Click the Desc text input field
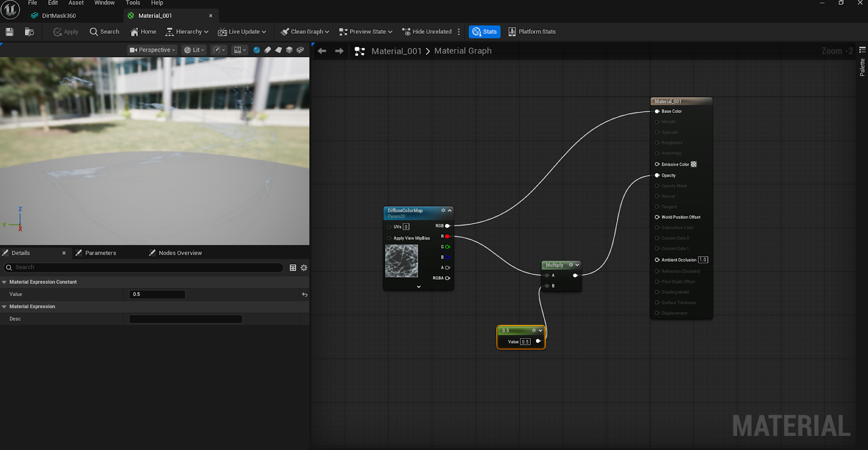 [x=186, y=319]
